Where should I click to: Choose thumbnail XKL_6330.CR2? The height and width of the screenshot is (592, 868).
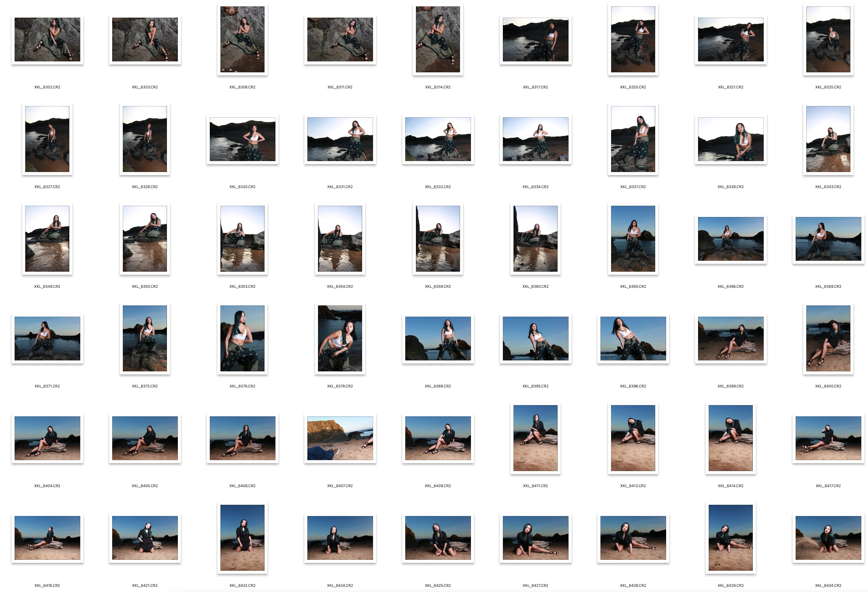(x=242, y=139)
